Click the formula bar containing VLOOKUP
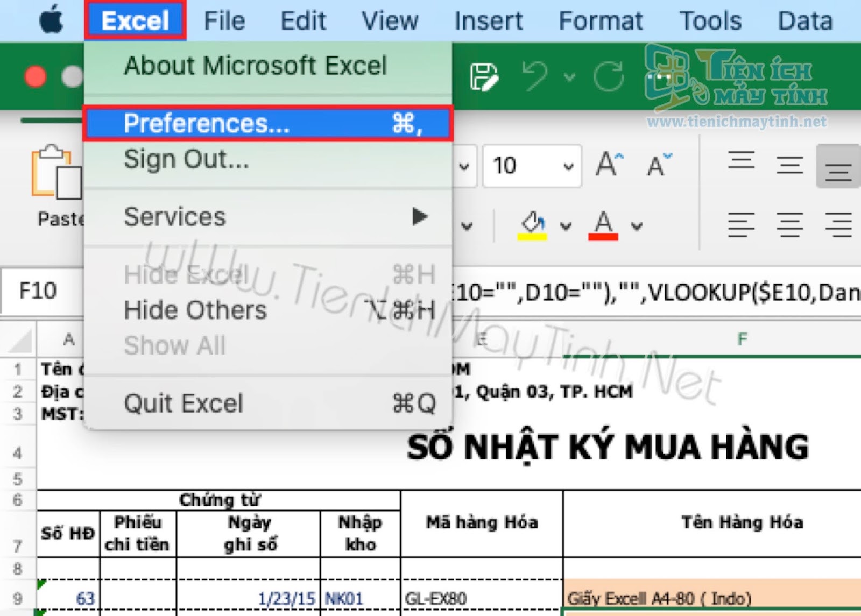Image resolution: width=861 pixels, height=616 pixels. 657,292
